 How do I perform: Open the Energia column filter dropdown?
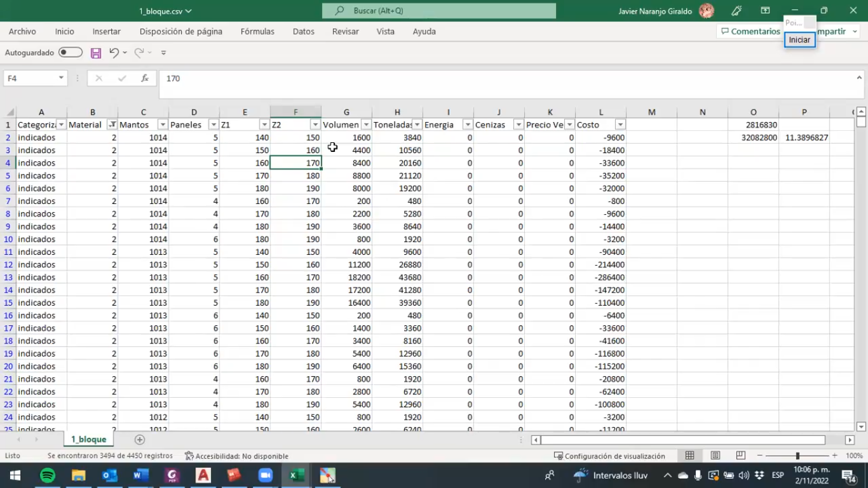coord(468,125)
